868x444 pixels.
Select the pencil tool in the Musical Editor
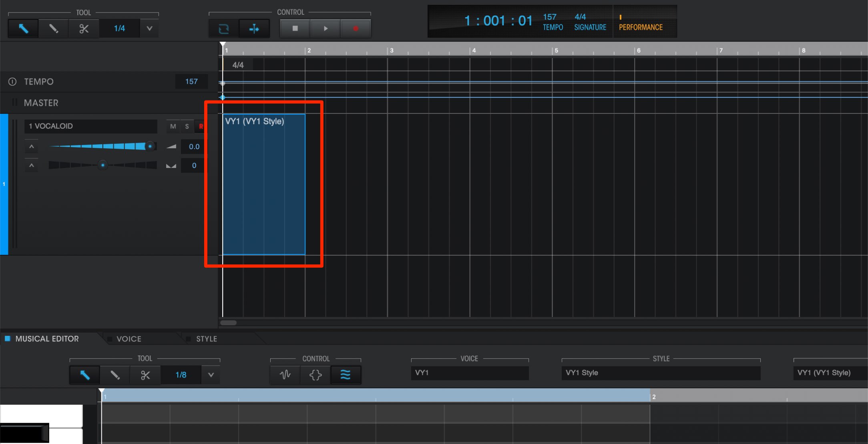click(x=115, y=375)
